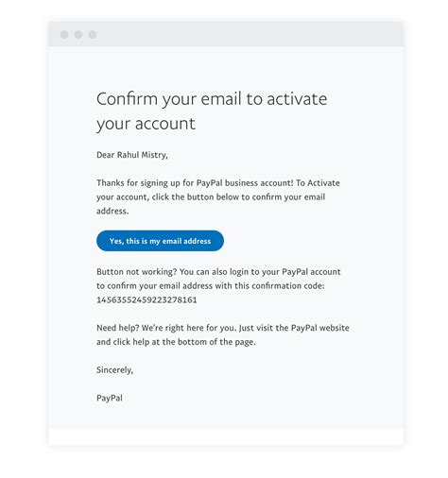Click the "PayPal" signature at the bottom
448x478 pixels.
[110, 398]
